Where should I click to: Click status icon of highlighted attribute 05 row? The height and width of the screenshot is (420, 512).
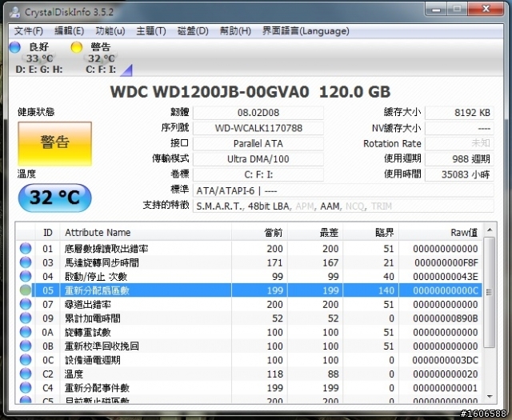click(26, 290)
